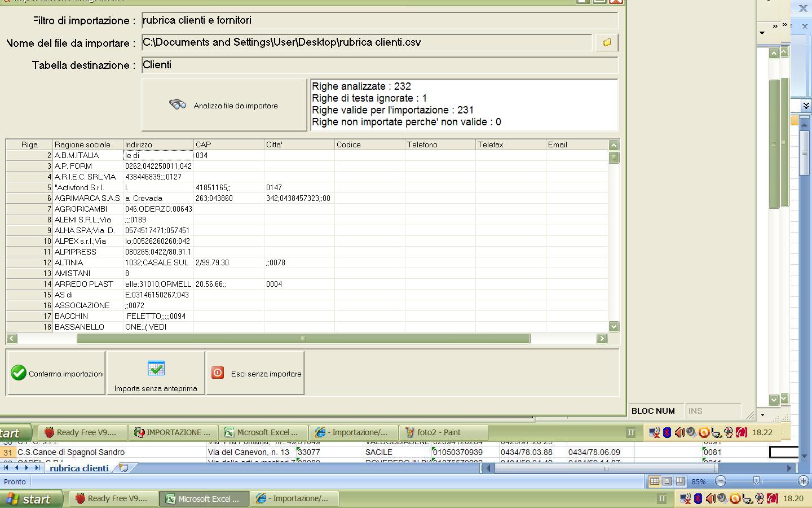
Task: Browse for import file with folder icon
Action: 607,42
